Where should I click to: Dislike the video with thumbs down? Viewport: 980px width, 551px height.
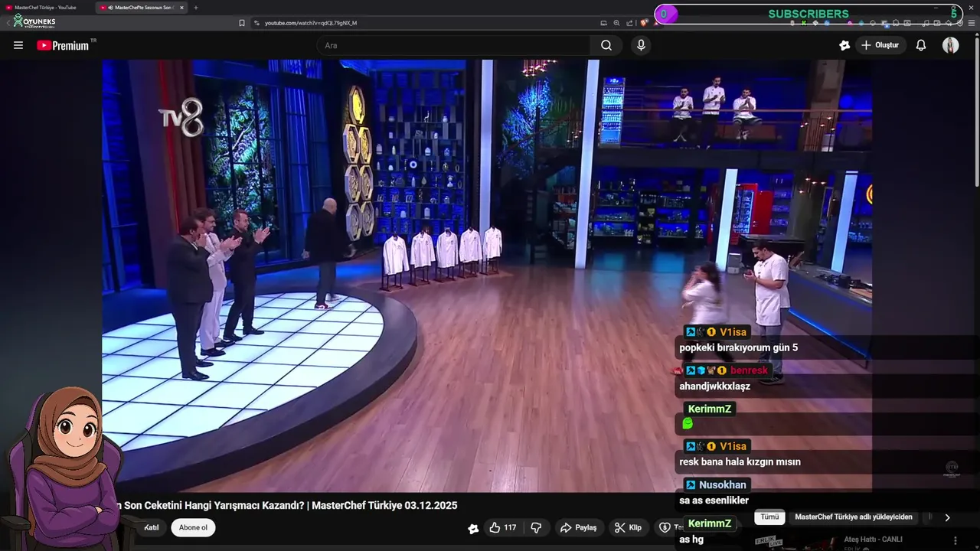point(536,527)
